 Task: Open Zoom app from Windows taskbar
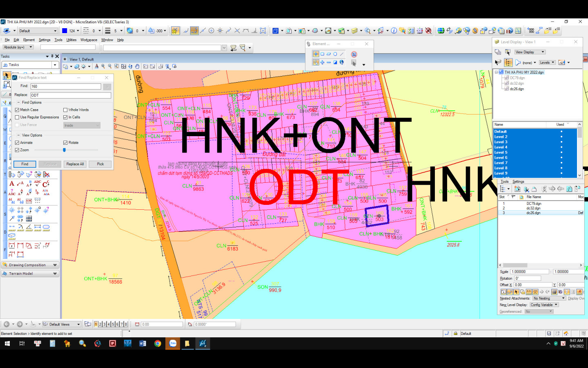(x=173, y=343)
